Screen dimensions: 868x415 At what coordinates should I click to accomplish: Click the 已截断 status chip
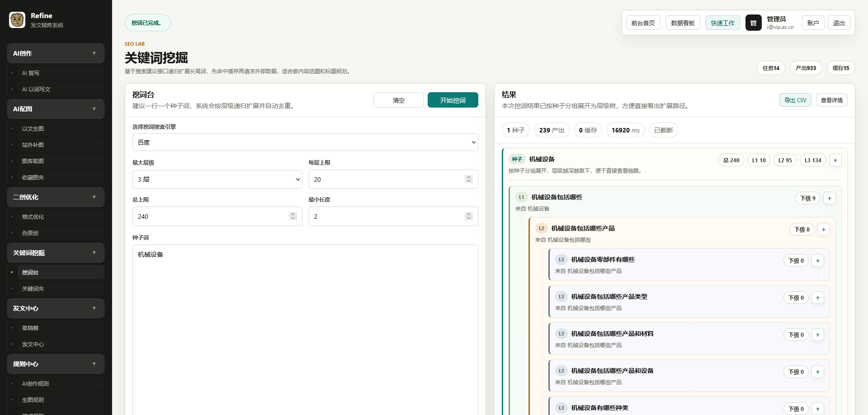click(x=663, y=130)
